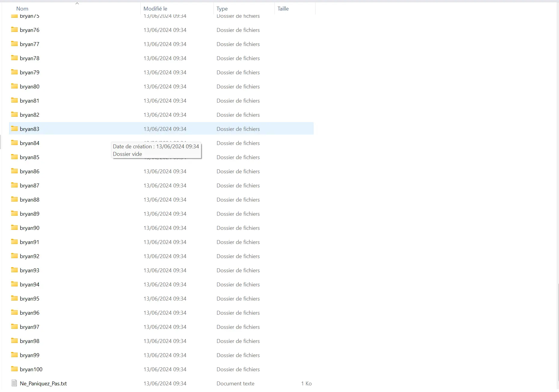Click the bryan78 modified date cell
The height and width of the screenshot is (392, 559).
coord(165,58)
